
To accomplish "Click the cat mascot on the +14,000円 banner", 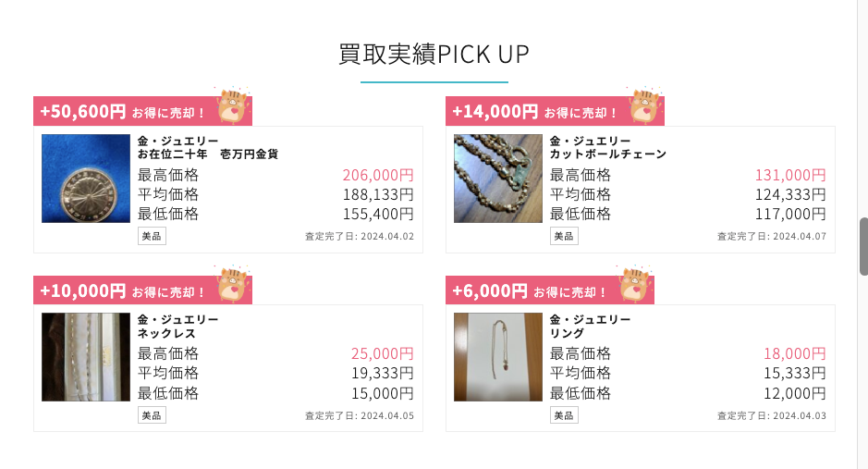I will pos(645,106).
